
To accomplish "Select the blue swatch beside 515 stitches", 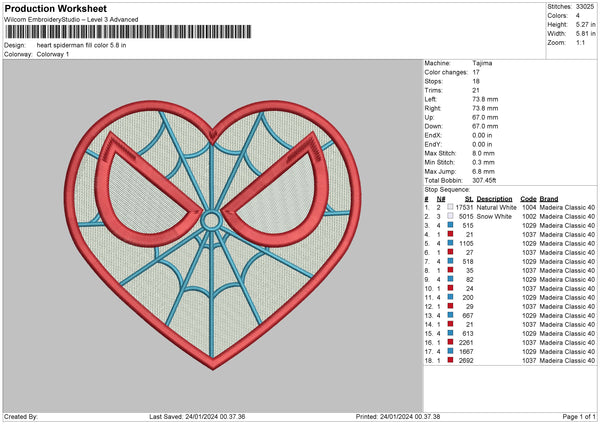I will tap(450, 225).
